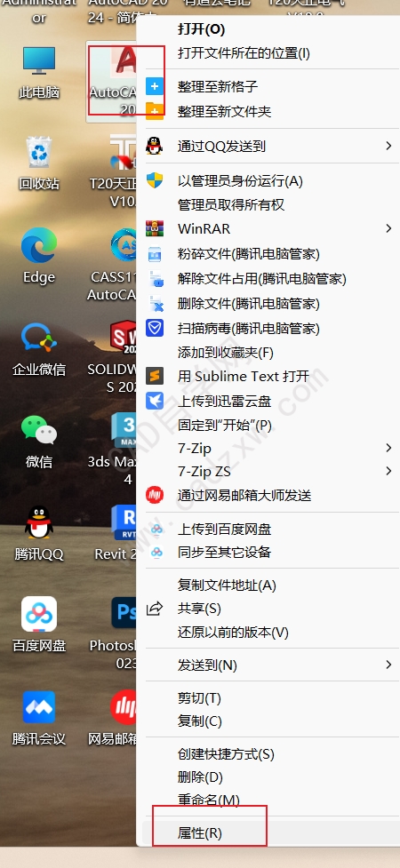The height and width of the screenshot is (868, 400).
Task: Click the blue plus icon for 整理至新格子
Action: click(x=155, y=86)
